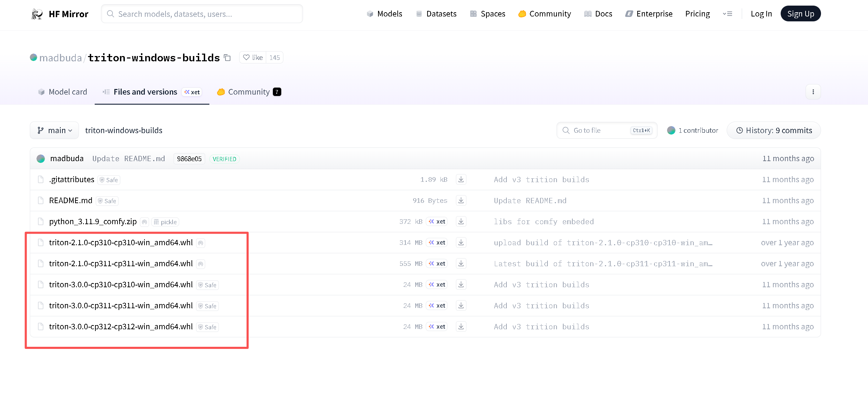Open Docs in top navigation
The height and width of the screenshot is (413, 868).
click(x=598, y=14)
